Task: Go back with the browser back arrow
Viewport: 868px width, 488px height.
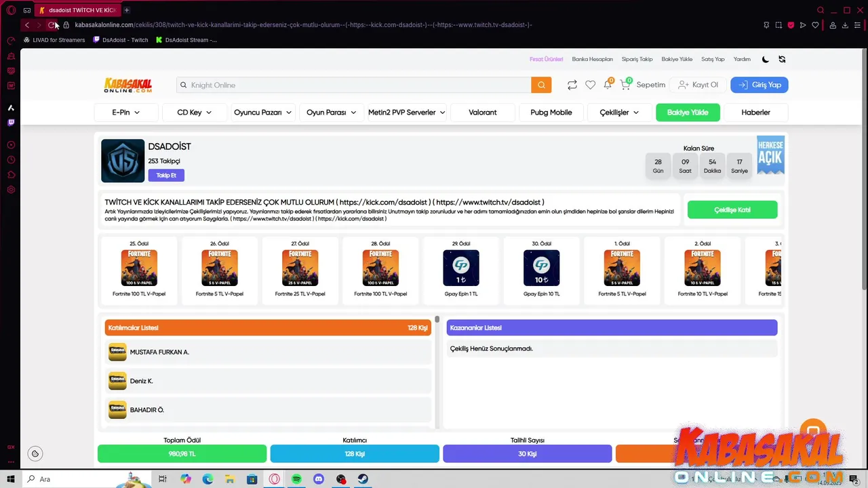Action: (26, 25)
